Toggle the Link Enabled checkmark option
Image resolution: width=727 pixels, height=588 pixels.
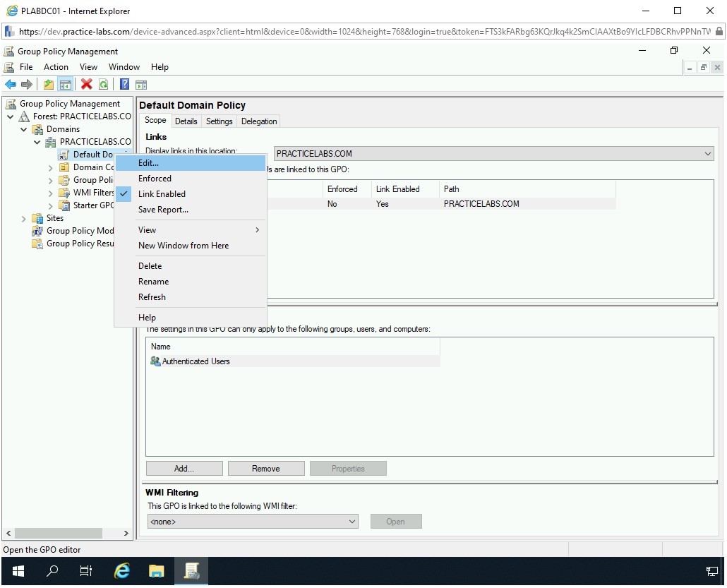[x=162, y=194]
